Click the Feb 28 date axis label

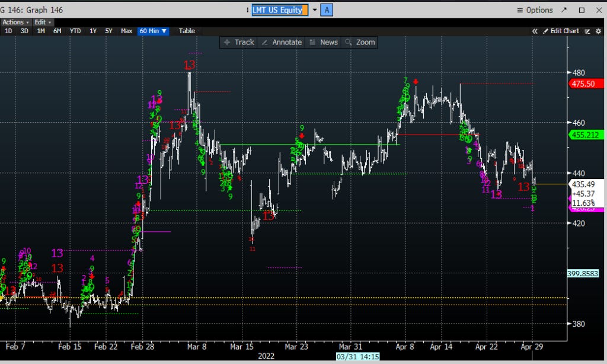click(x=142, y=347)
